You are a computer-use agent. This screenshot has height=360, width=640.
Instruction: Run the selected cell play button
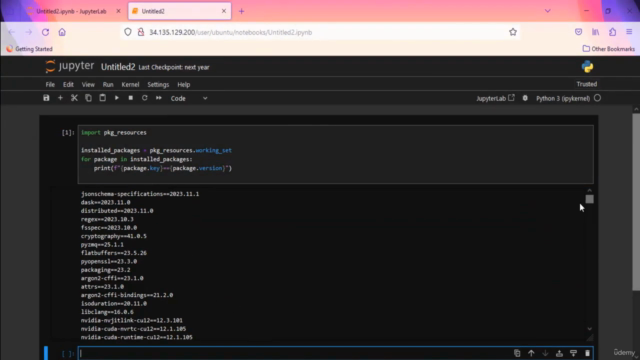coord(117,98)
